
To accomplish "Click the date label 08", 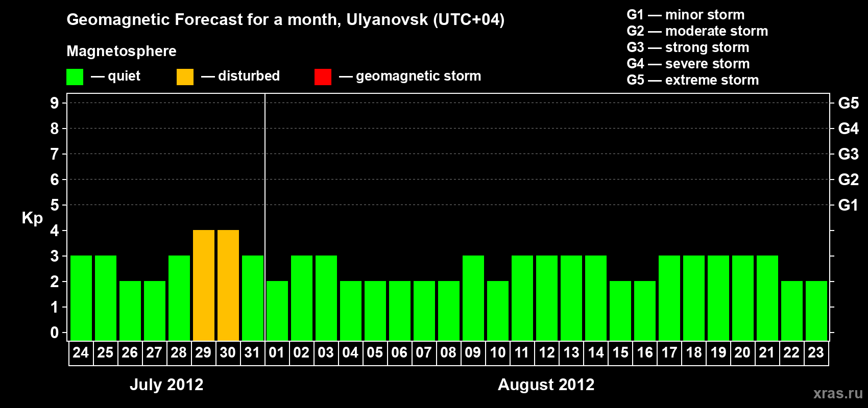I will pos(448,352).
